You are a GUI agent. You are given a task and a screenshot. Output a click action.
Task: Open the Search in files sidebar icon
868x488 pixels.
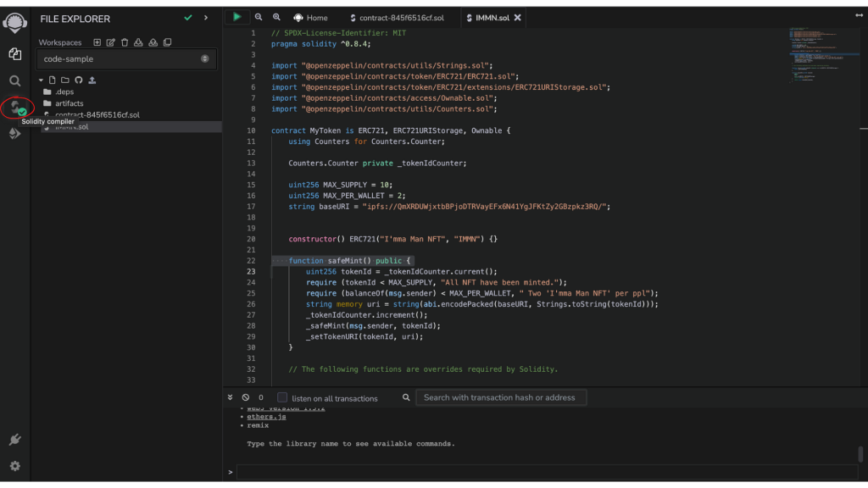tap(15, 80)
